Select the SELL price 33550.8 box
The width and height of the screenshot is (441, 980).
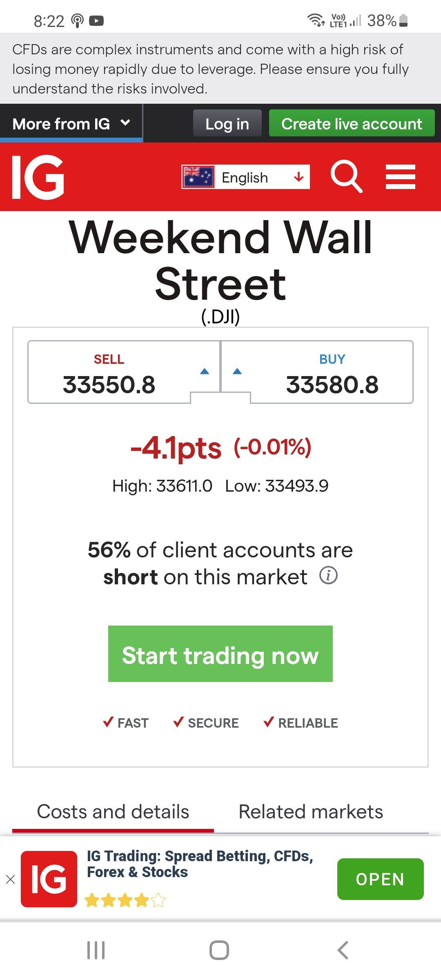tap(124, 372)
